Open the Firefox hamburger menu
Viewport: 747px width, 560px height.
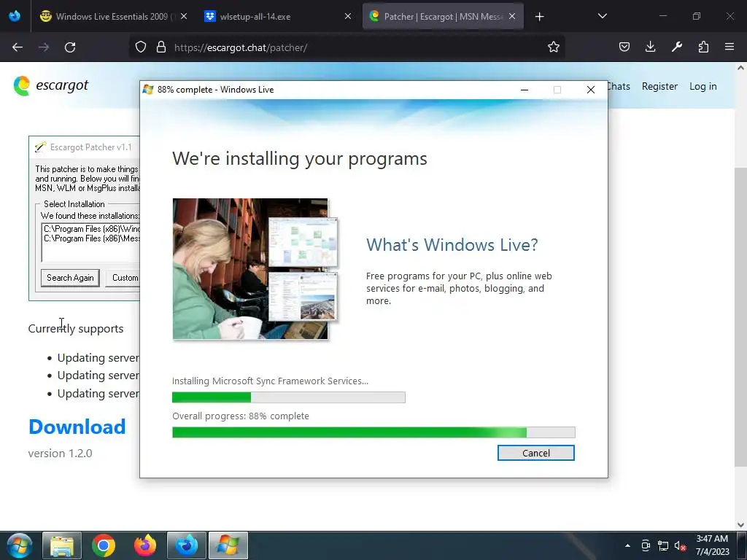click(729, 47)
